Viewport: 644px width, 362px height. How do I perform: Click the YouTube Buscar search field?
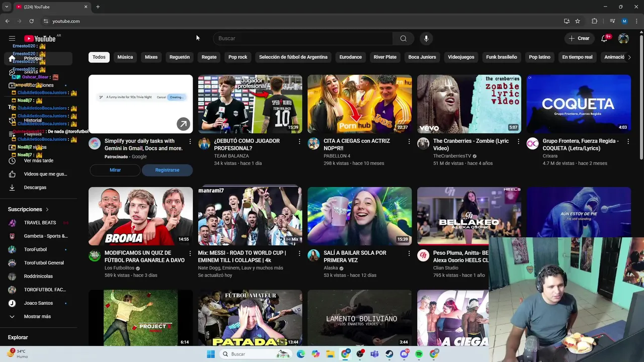click(303, 38)
